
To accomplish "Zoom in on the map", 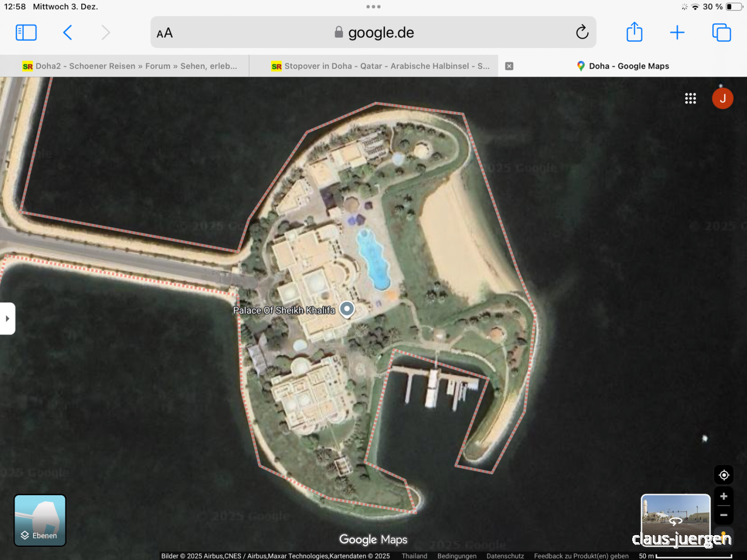I will point(724,497).
